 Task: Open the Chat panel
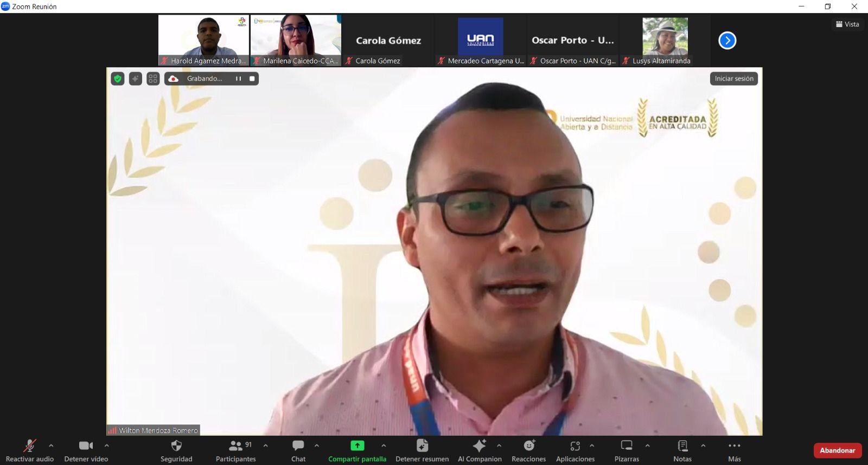(298, 446)
